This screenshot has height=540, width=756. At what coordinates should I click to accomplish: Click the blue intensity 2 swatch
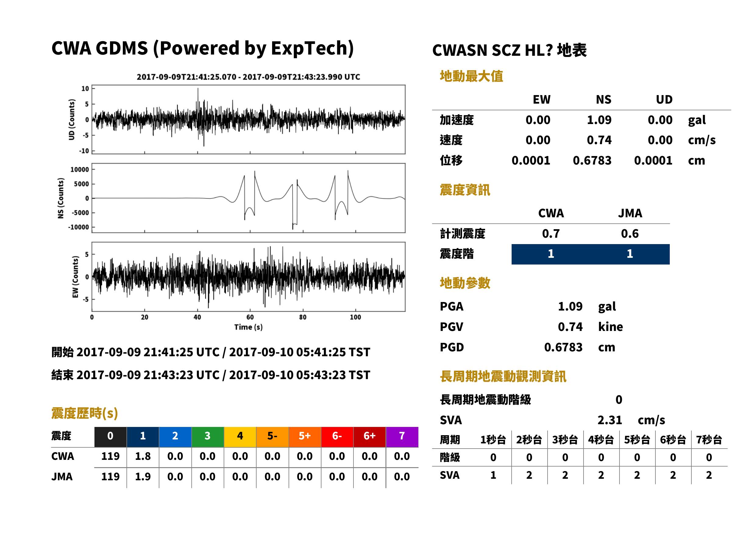tap(175, 437)
